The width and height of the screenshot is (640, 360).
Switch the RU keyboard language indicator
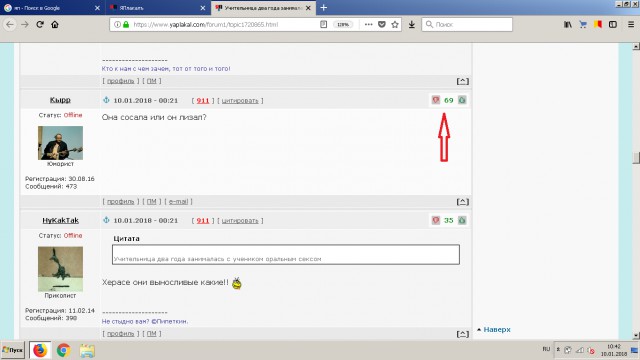[546, 349]
